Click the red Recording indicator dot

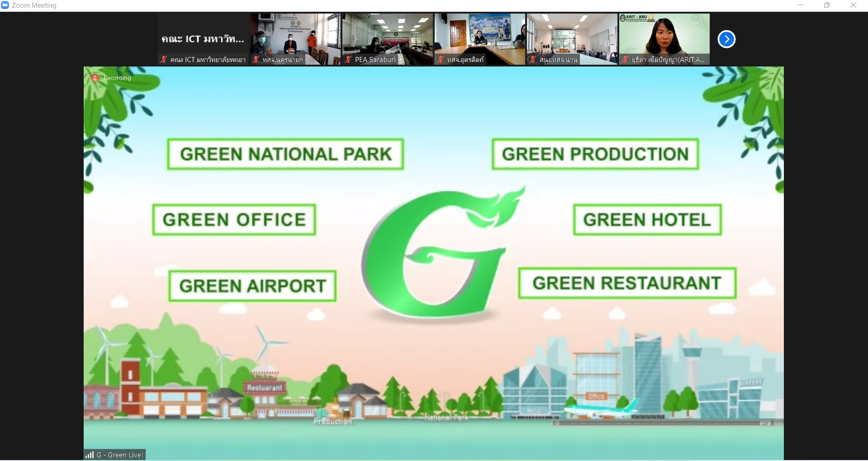point(95,78)
